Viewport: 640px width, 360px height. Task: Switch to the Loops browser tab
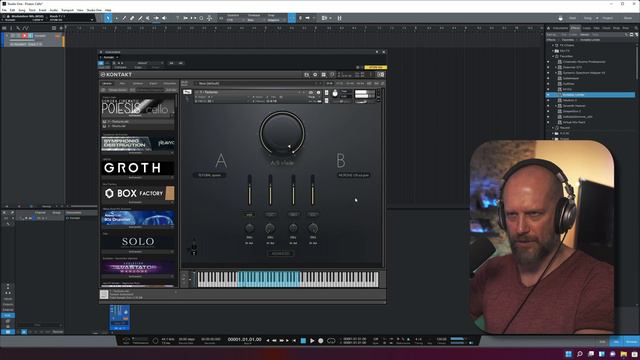[x=587, y=28]
